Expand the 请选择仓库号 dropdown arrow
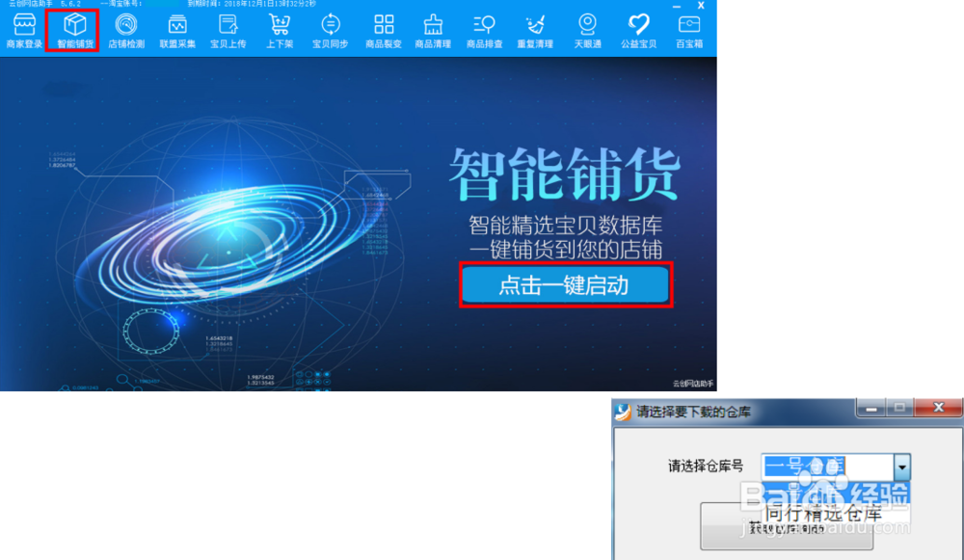Viewport: 964px width, 560px height. point(902,467)
